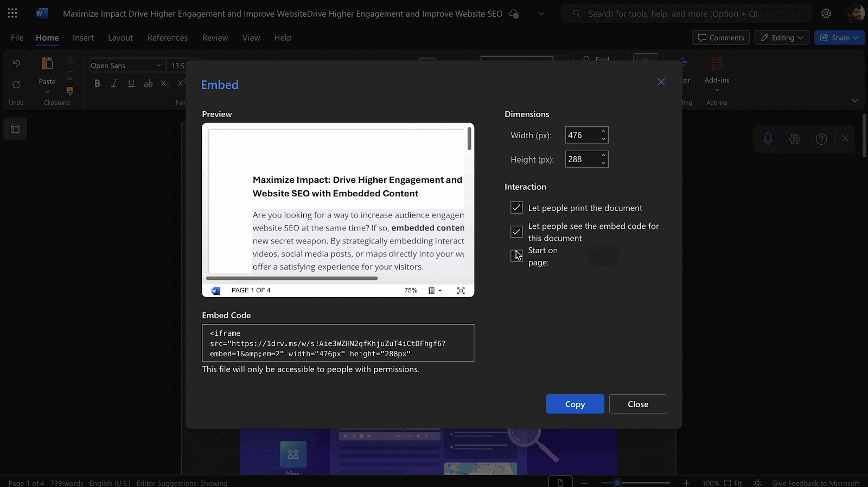
Task: Expand the document title dropdown chevron
Action: [x=541, y=14]
